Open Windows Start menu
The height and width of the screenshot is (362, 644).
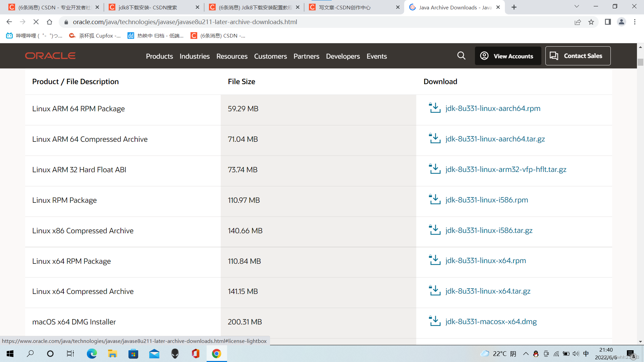click(10, 354)
